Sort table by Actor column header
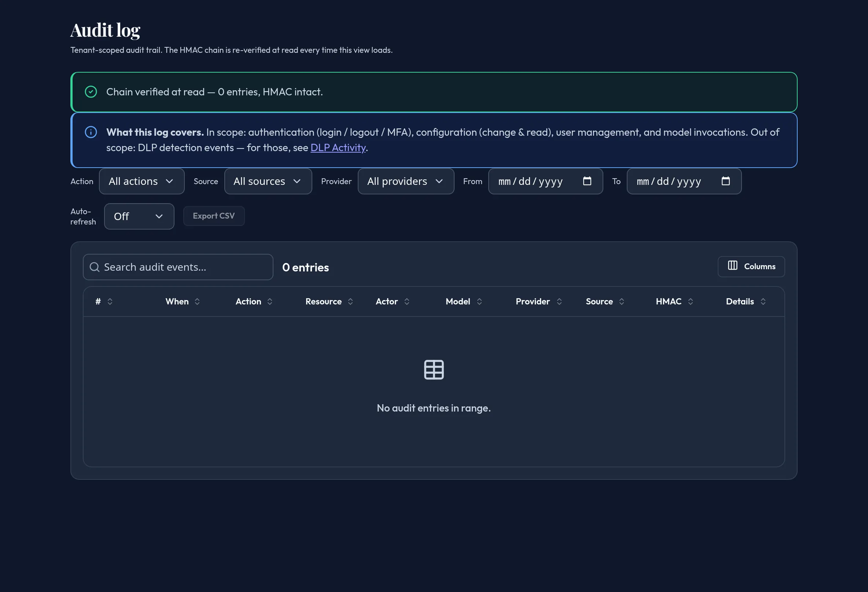The width and height of the screenshot is (868, 592). (x=387, y=302)
